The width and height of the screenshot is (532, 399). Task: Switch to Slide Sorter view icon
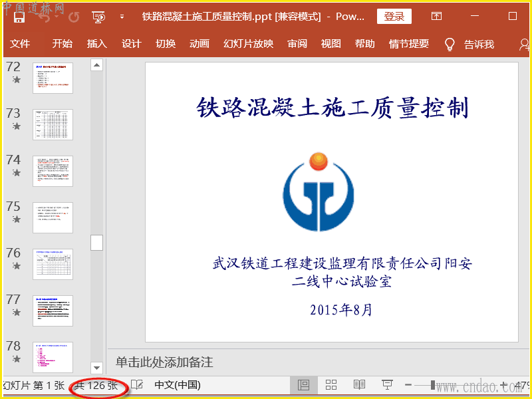pos(331,385)
